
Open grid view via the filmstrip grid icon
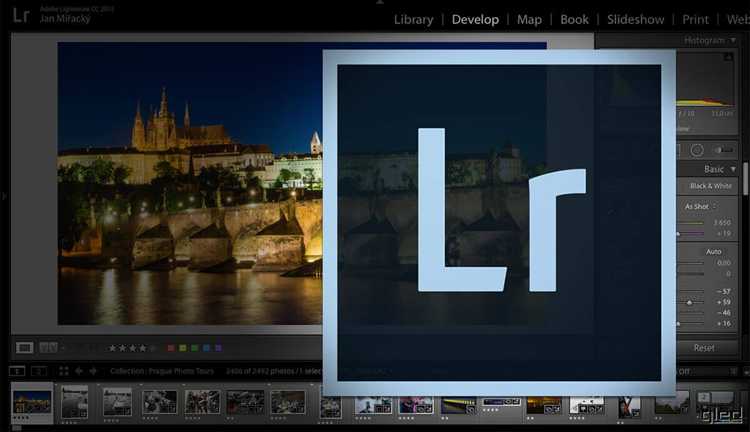click(64, 371)
